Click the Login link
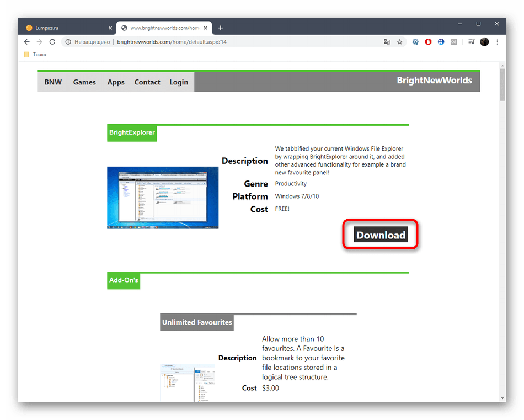This screenshot has height=420, width=524. (x=179, y=82)
